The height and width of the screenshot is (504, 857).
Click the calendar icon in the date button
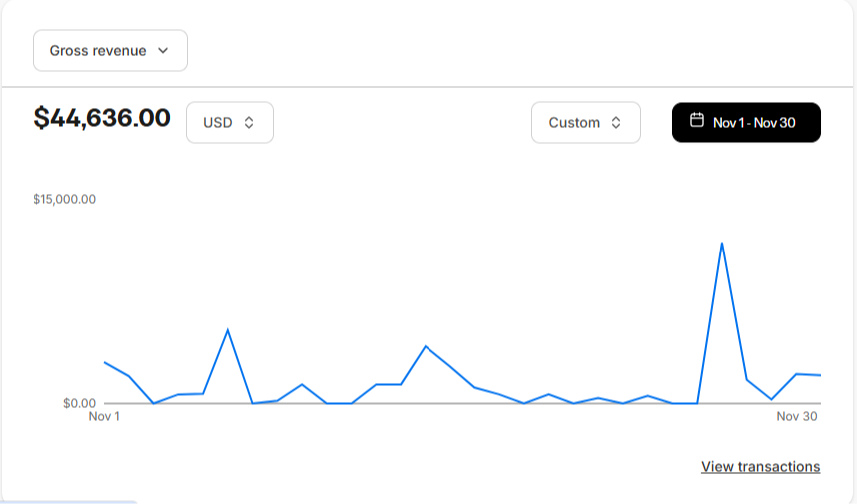pos(697,120)
